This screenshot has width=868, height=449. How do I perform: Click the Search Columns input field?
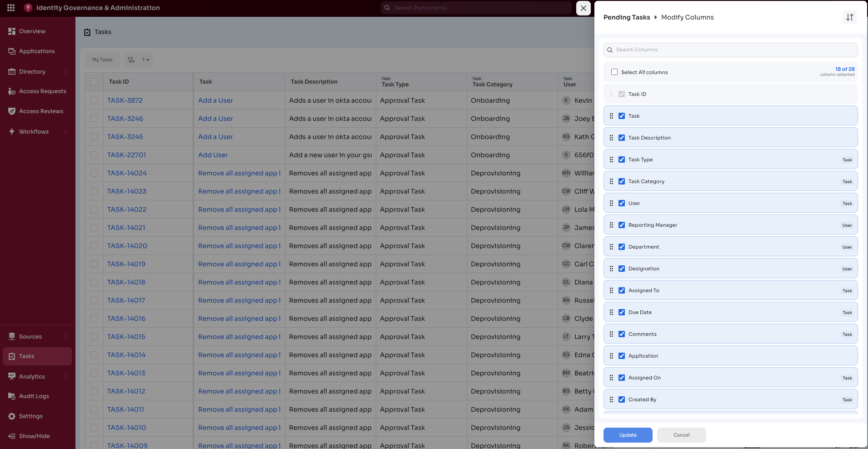730,50
